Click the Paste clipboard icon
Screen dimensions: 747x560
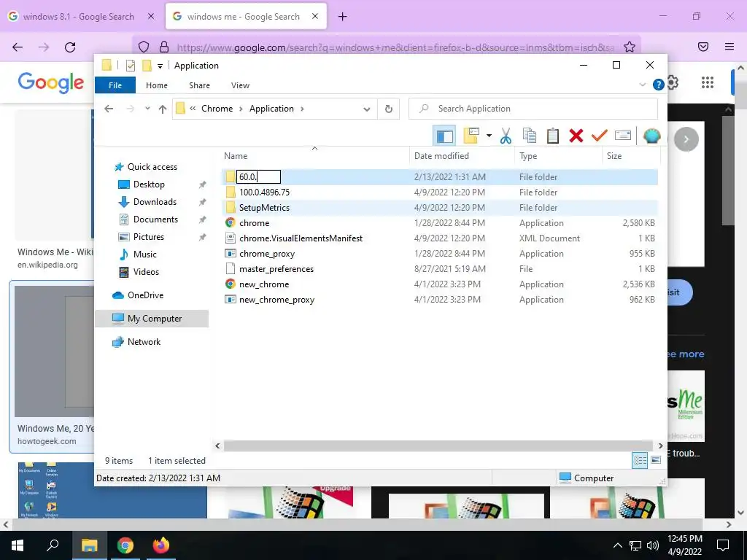coord(553,136)
